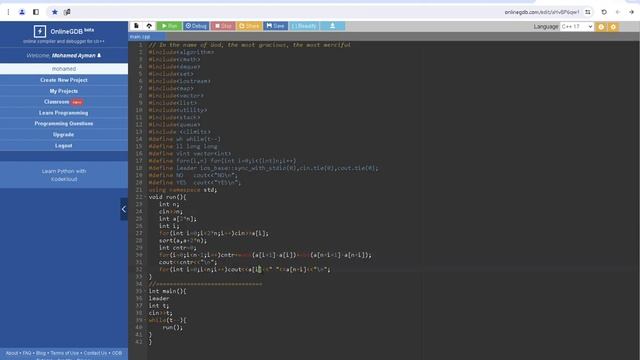The height and width of the screenshot is (360, 640).
Task: Click line number 1 in the gutter
Action: pos(140,45)
